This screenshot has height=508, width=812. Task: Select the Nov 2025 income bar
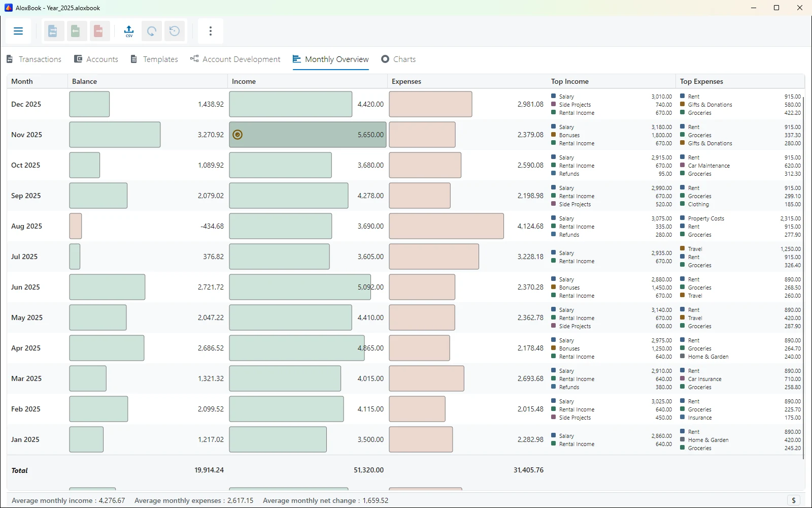(308, 135)
